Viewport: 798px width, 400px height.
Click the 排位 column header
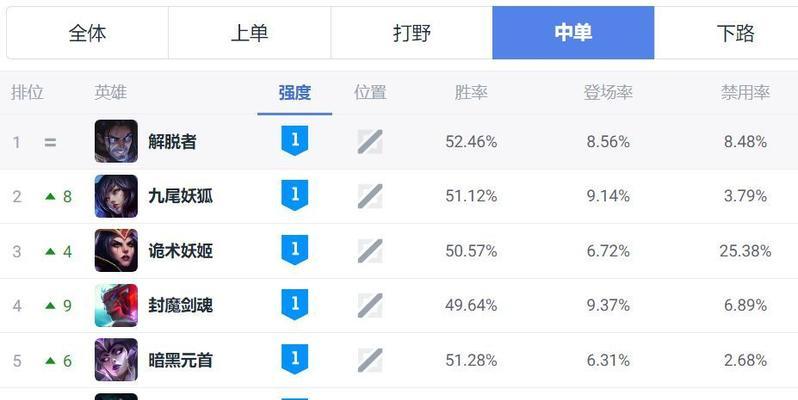[x=27, y=93]
